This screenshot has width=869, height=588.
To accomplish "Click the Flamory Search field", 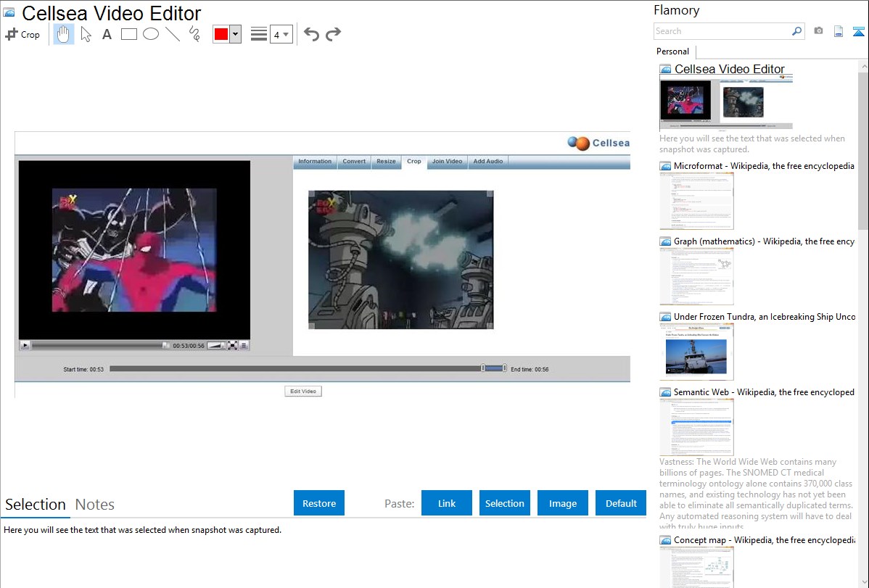I will 722,31.
